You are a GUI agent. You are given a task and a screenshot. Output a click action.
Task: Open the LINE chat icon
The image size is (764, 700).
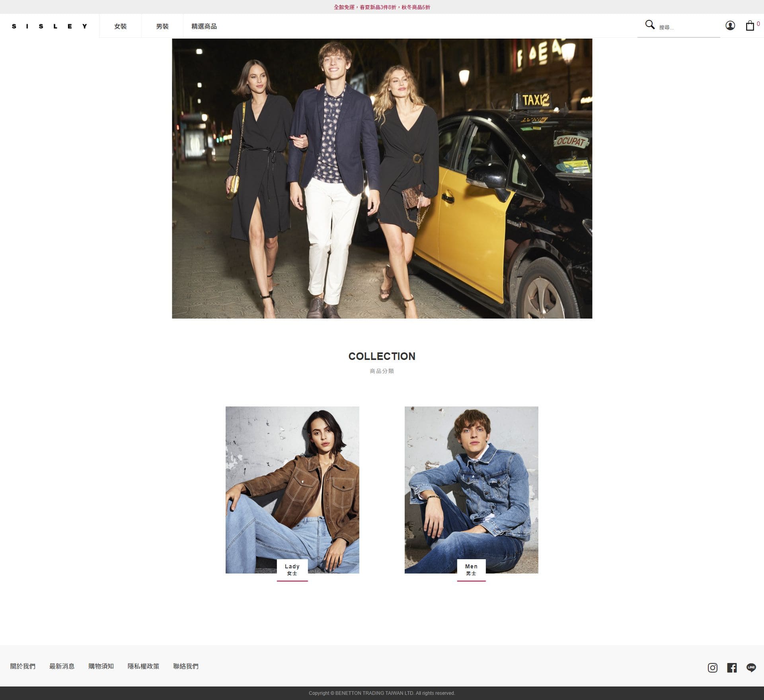pos(751,668)
